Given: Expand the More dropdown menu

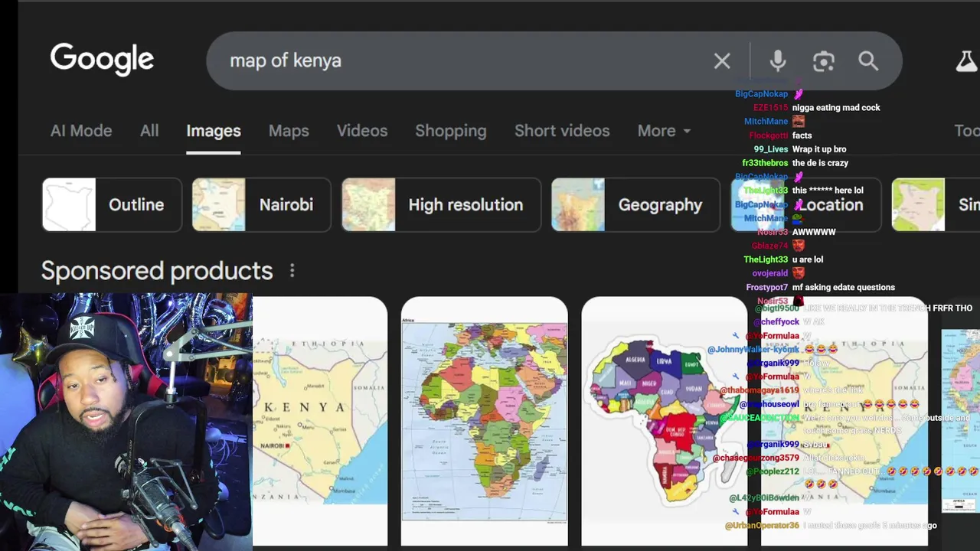Looking at the screenshot, I should tap(664, 131).
